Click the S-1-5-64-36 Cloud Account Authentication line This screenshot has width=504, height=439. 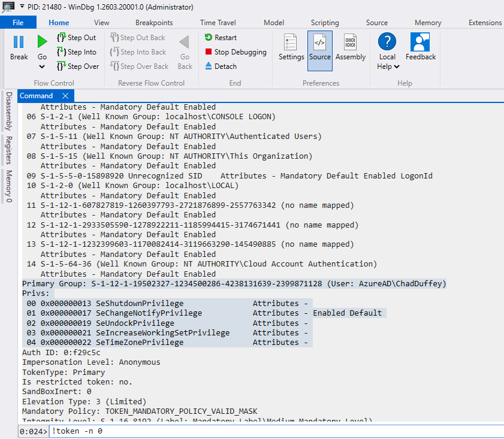tap(201, 264)
